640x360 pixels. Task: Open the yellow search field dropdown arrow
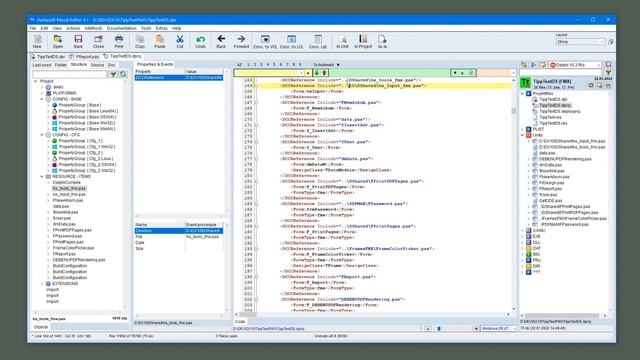coord(308,73)
